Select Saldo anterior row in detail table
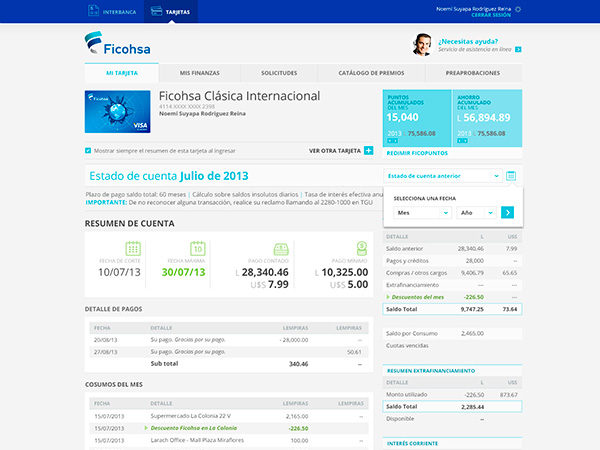This screenshot has height=450, width=600. tap(452, 249)
